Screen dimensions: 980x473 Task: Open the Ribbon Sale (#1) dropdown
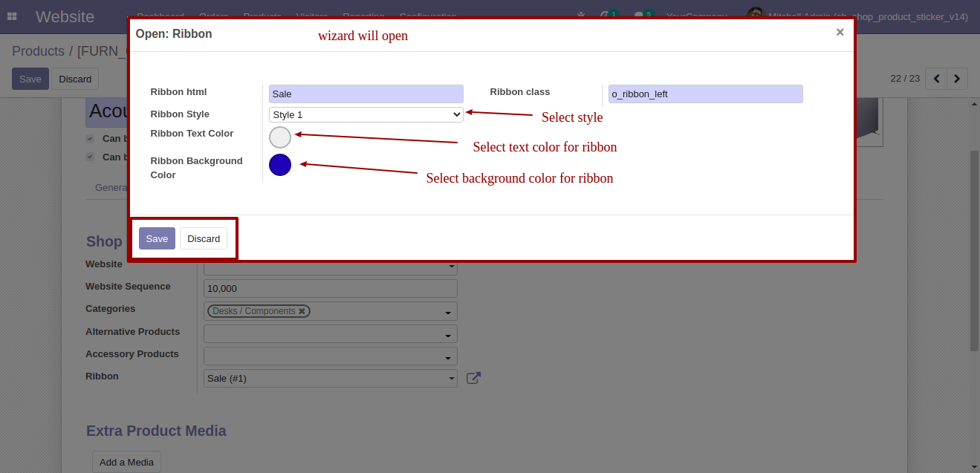(x=331, y=378)
